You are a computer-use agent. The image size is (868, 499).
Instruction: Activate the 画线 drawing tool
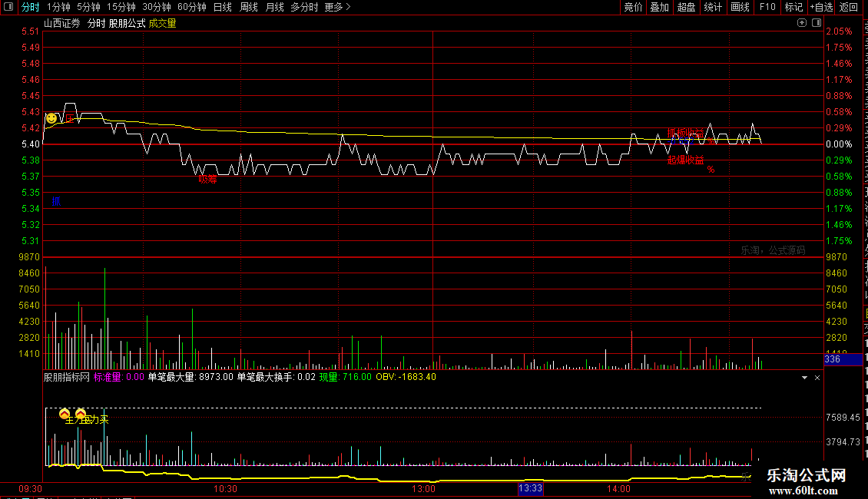pos(740,7)
